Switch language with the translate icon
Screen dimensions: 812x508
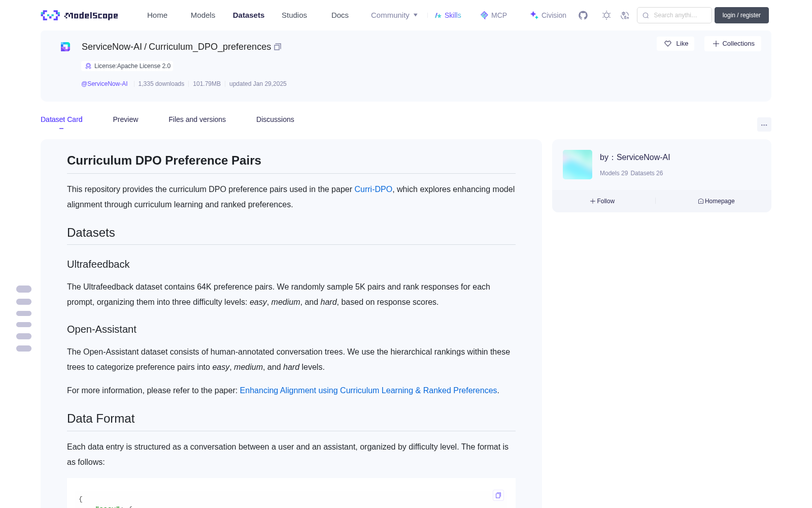625,15
